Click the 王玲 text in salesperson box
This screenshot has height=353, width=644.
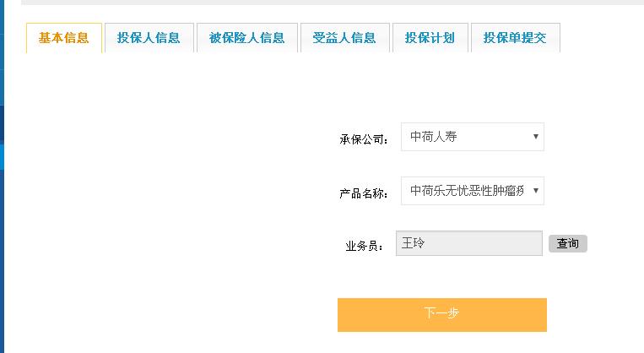414,243
